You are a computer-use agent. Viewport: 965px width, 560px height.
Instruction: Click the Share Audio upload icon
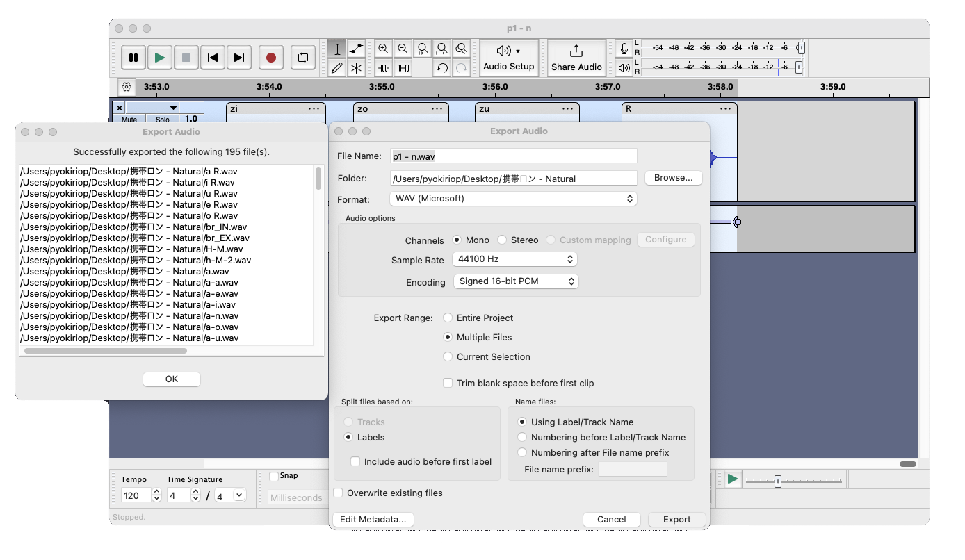(x=576, y=51)
